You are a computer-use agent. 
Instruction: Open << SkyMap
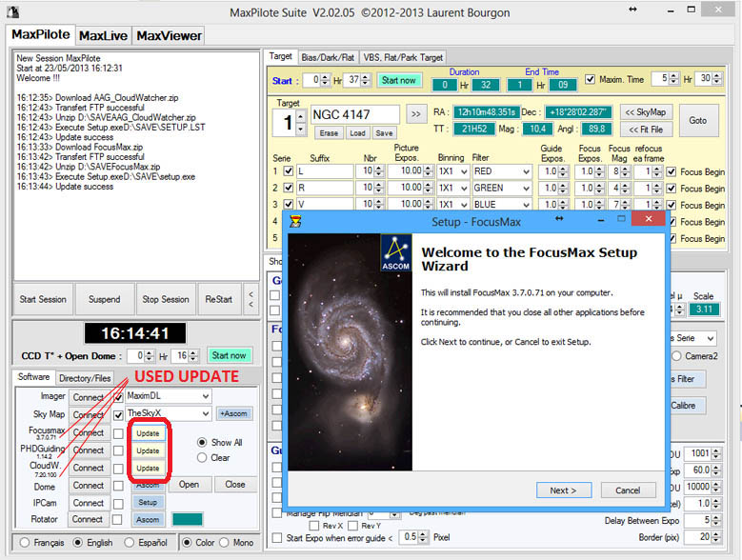646,112
